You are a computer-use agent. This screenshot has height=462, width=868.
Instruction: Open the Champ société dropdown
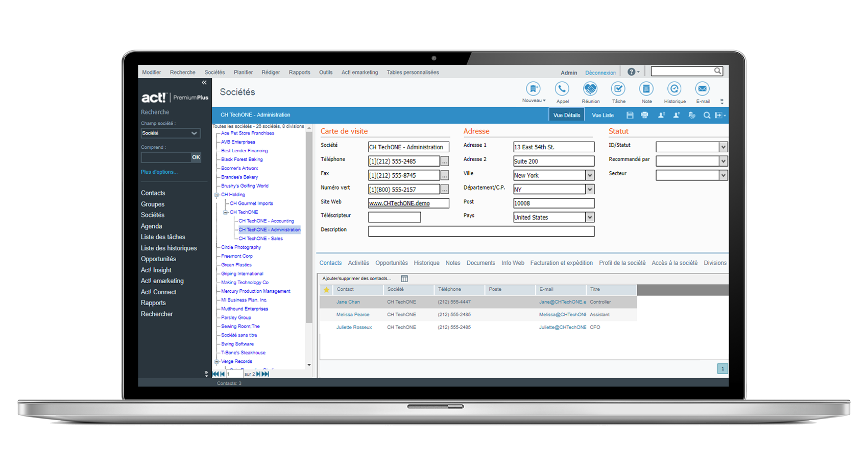(171, 133)
